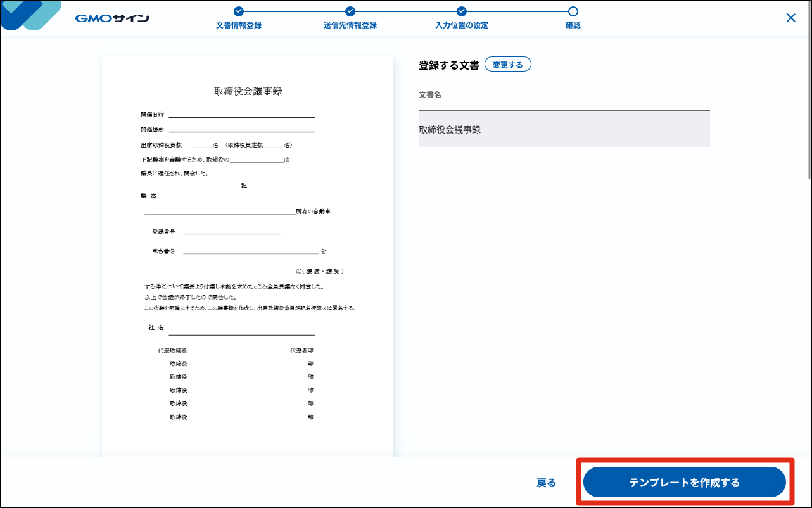Viewport: 812px width, 508px height.
Task: Click the 入力位置の設定 step checkmark circle
Action: [x=462, y=11]
